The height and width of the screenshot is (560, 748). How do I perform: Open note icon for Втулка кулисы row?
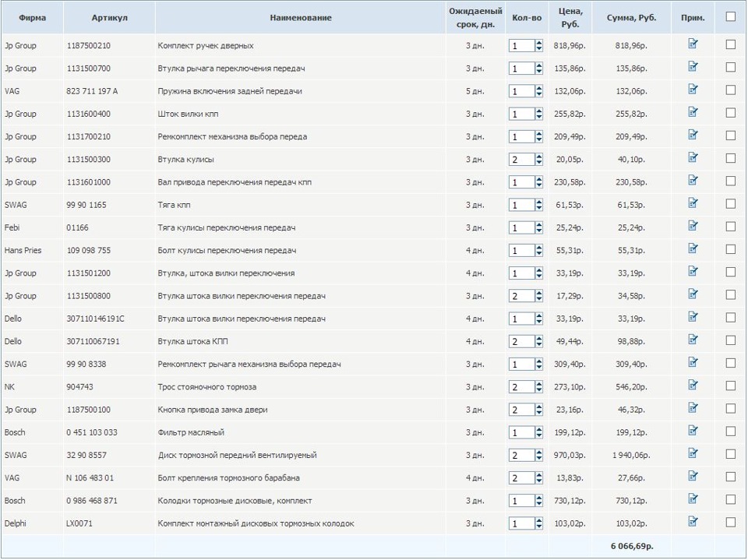[693, 158]
